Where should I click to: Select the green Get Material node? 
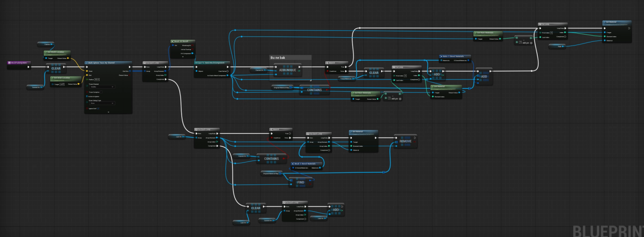(x=446, y=92)
